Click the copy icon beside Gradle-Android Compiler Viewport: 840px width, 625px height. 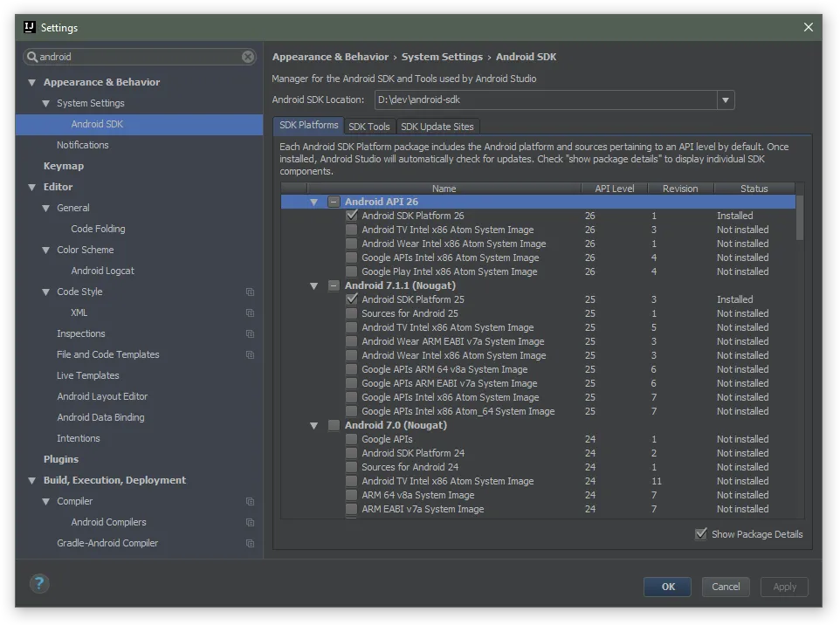tap(250, 544)
